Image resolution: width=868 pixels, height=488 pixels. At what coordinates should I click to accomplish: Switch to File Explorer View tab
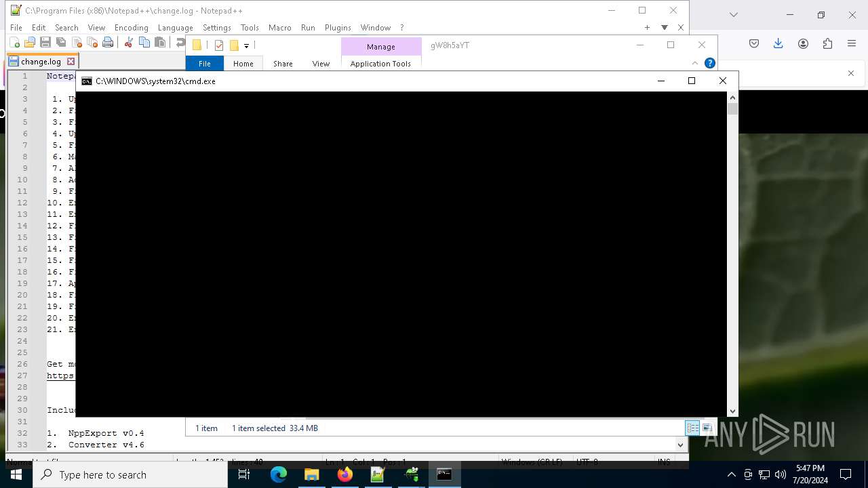[x=321, y=64]
